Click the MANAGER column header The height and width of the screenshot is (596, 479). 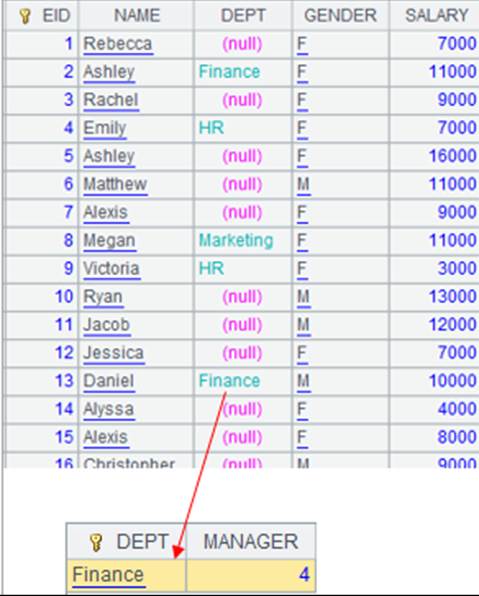click(251, 542)
